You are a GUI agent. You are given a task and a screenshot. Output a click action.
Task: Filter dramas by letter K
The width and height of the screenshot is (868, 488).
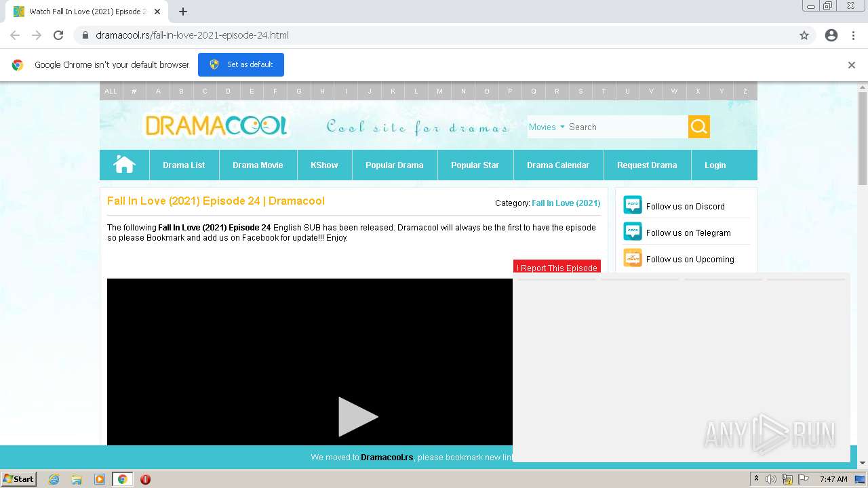coord(393,91)
